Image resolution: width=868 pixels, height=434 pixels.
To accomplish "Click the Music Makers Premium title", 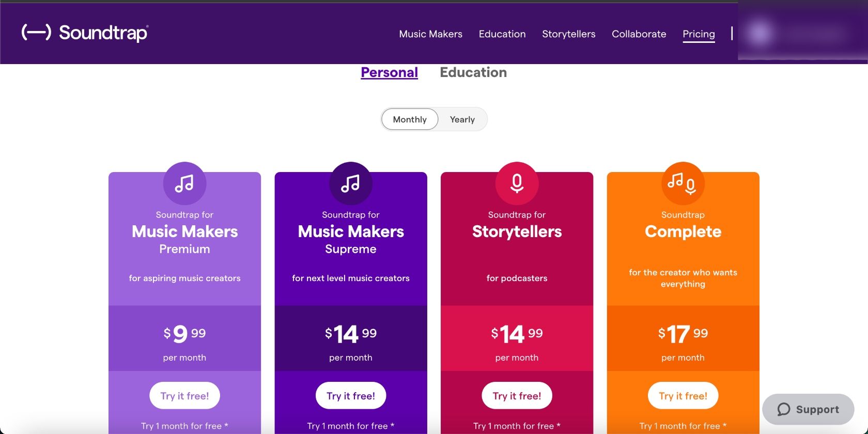I will tap(184, 240).
